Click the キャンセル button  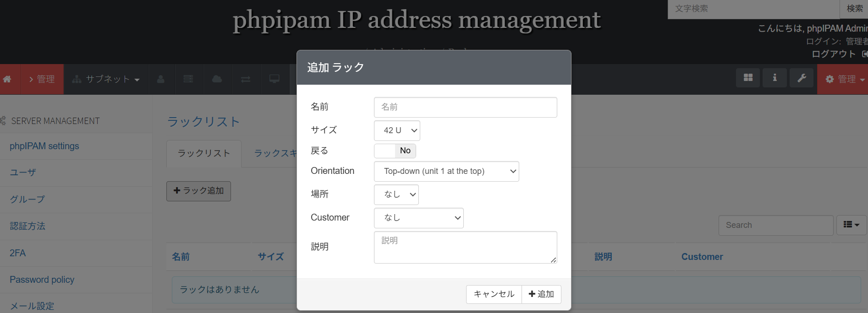click(494, 294)
